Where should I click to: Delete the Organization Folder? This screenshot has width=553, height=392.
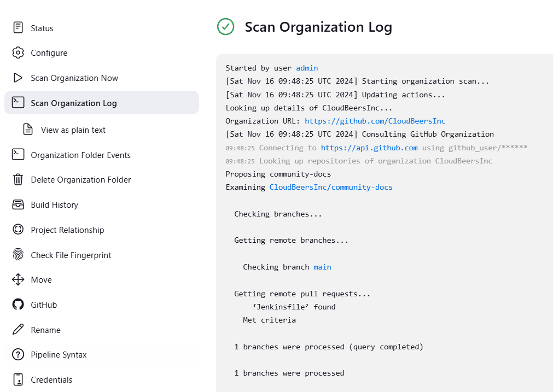coord(80,179)
